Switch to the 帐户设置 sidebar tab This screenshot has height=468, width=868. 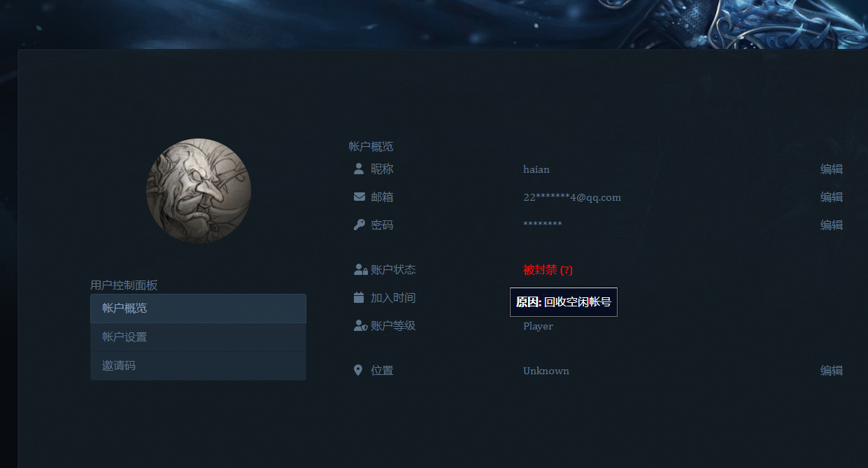click(198, 337)
